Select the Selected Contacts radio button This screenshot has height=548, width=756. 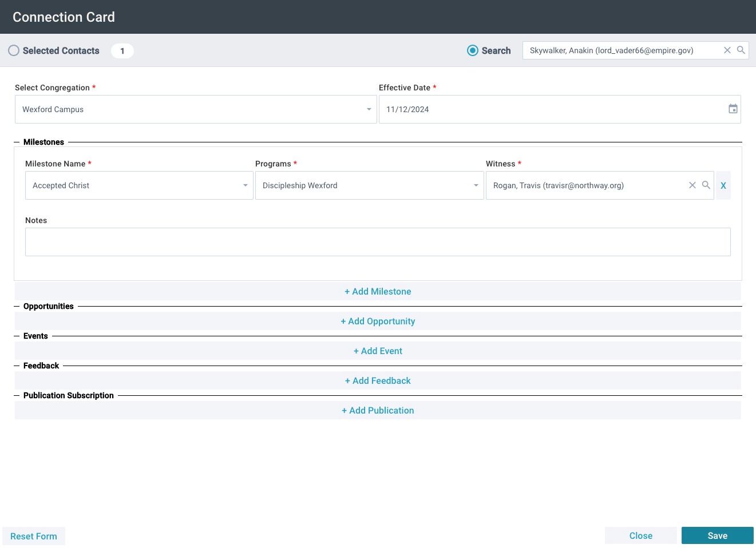click(x=14, y=50)
